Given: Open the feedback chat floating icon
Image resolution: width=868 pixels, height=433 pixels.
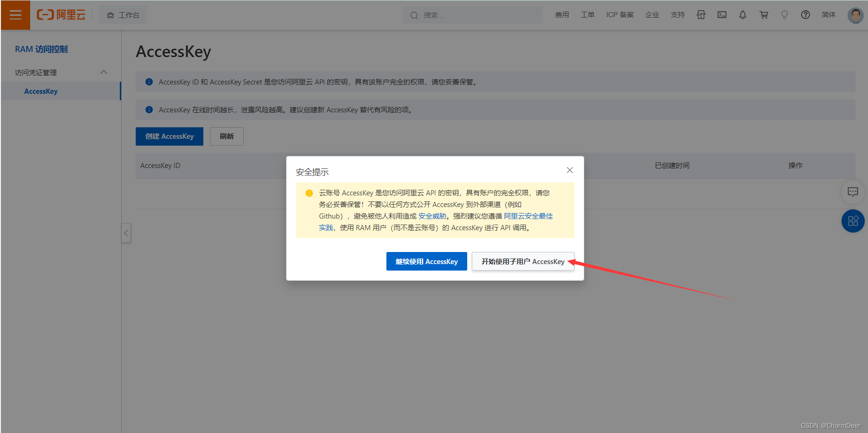Looking at the screenshot, I should click(x=853, y=192).
